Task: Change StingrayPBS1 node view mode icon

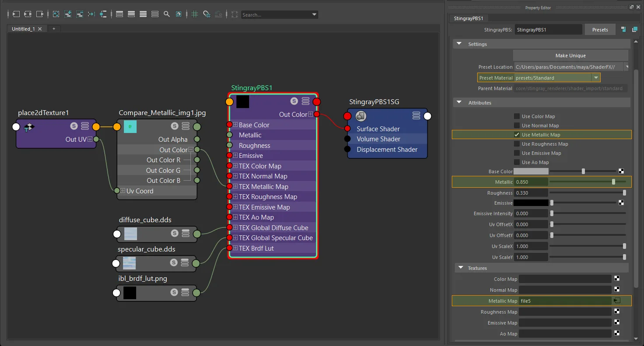Action: click(x=306, y=101)
